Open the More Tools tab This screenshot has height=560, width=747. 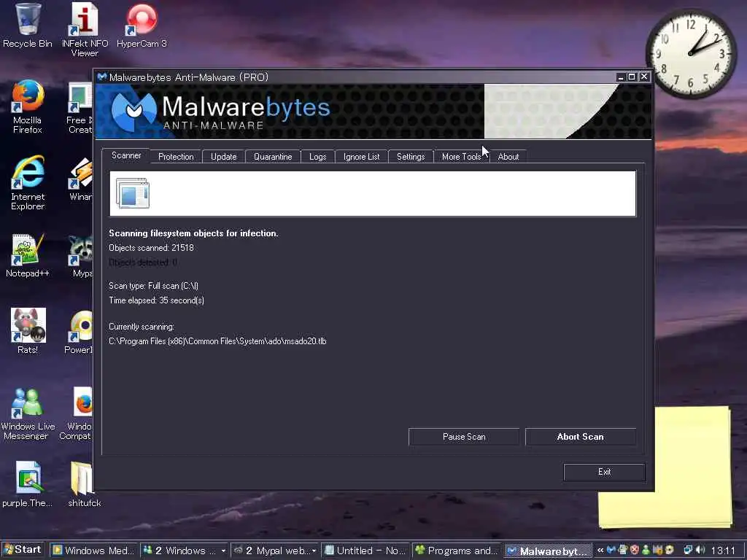tap(461, 157)
